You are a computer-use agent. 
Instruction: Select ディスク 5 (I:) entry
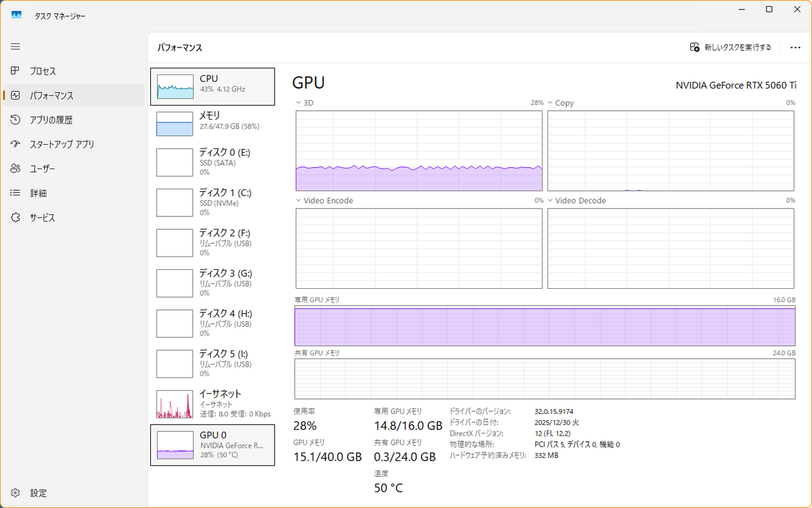coord(212,363)
